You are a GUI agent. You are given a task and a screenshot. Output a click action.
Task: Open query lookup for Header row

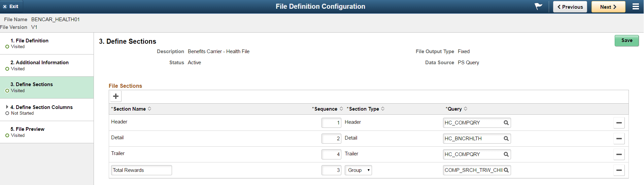tap(506, 123)
